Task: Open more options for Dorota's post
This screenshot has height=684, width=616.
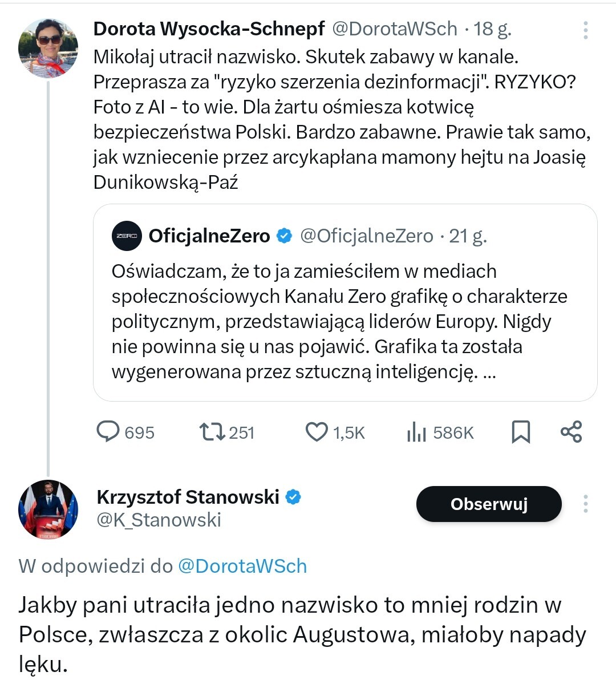Action: pos(586,30)
